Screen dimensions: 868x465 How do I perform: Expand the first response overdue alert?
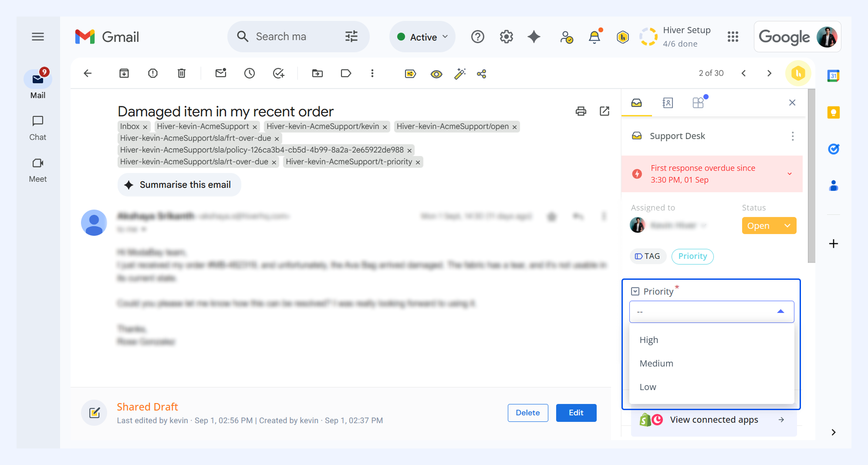tap(790, 174)
